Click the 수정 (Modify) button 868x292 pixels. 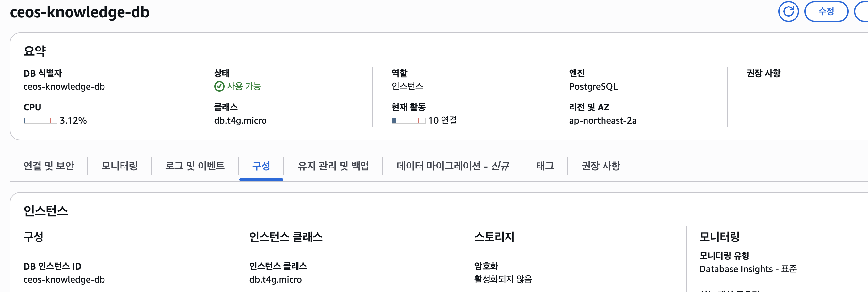[x=826, y=11]
